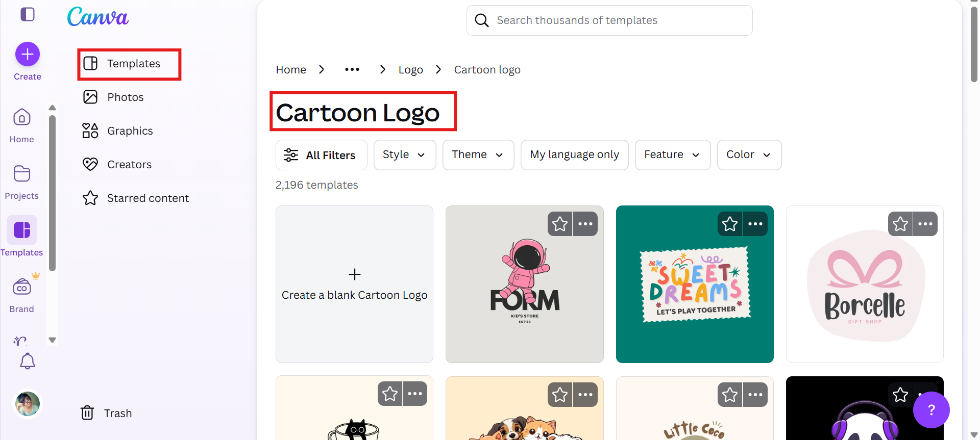Navigate to Logo via the breadcrumb
This screenshot has height=440, width=980.
point(410,69)
